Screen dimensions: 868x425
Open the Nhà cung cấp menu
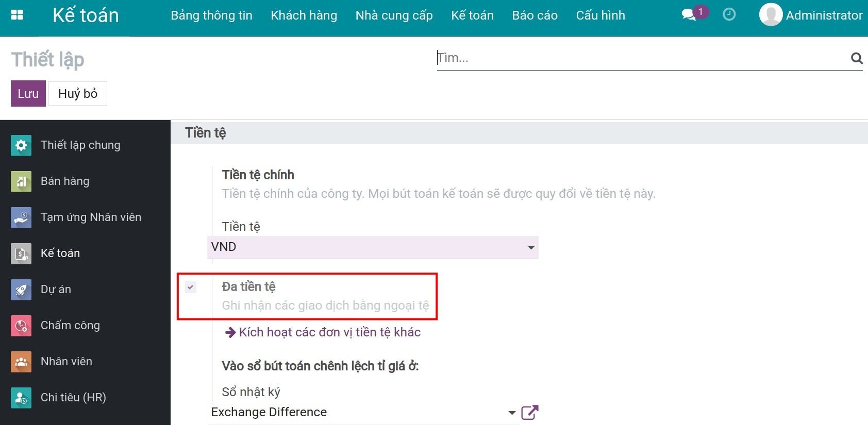click(394, 15)
